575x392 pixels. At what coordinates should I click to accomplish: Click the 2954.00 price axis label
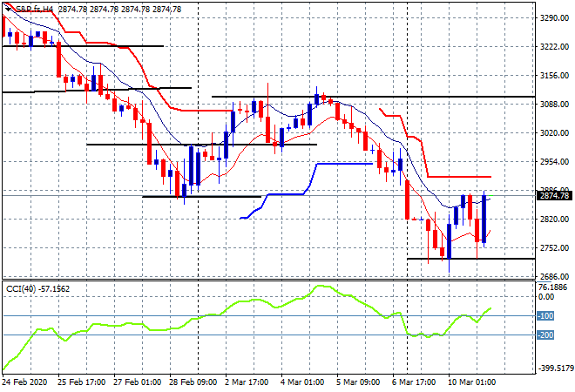point(554,162)
